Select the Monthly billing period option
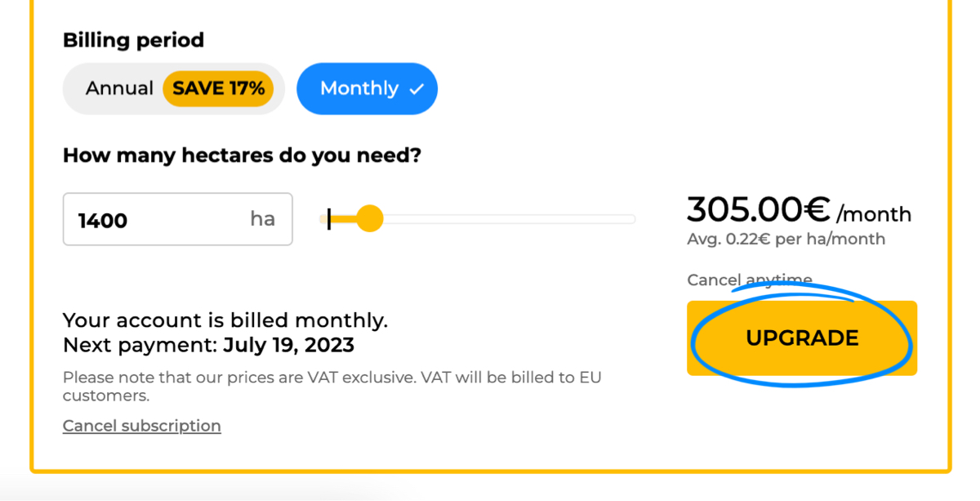The image size is (980, 501). point(367,88)
